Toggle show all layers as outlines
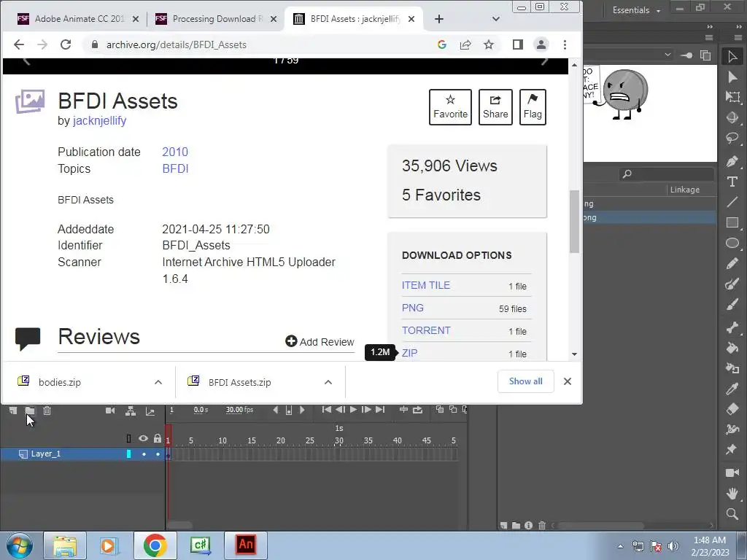The image size is (747, 560). [x=128, y=438]
